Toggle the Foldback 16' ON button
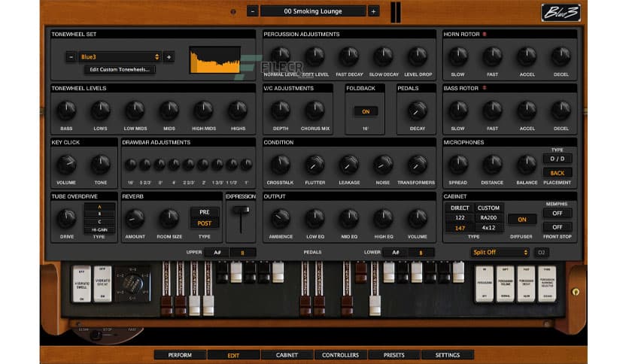 pyautogui.click(x=366, y=112)
